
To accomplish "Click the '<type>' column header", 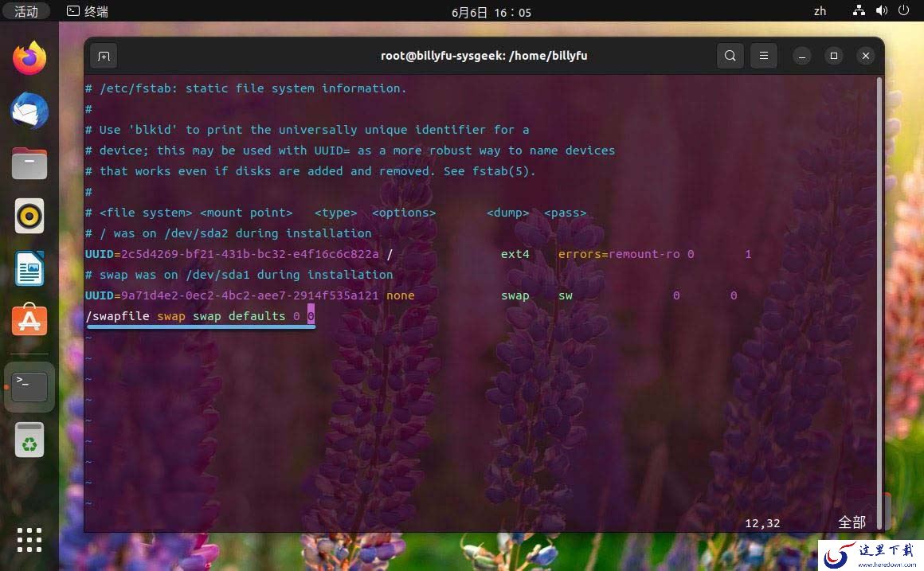I will point(336,213).
